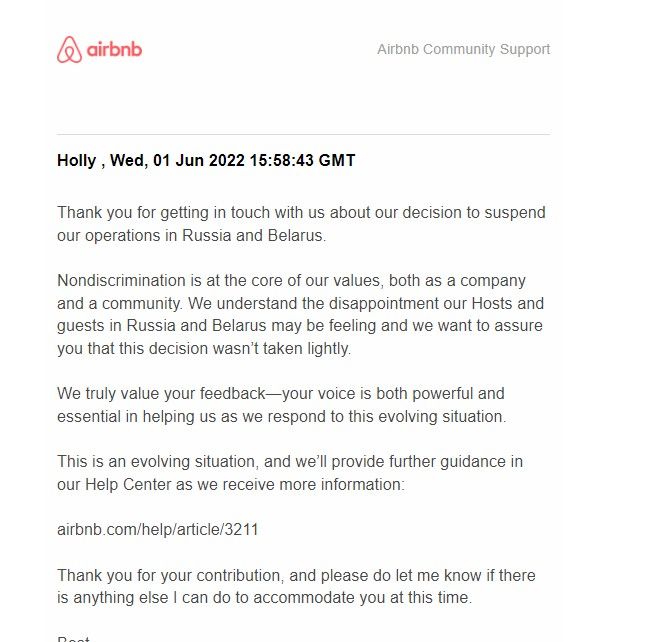Click the Airbnb Community Support header text
The image size is (647, 642).
(463, 49)
